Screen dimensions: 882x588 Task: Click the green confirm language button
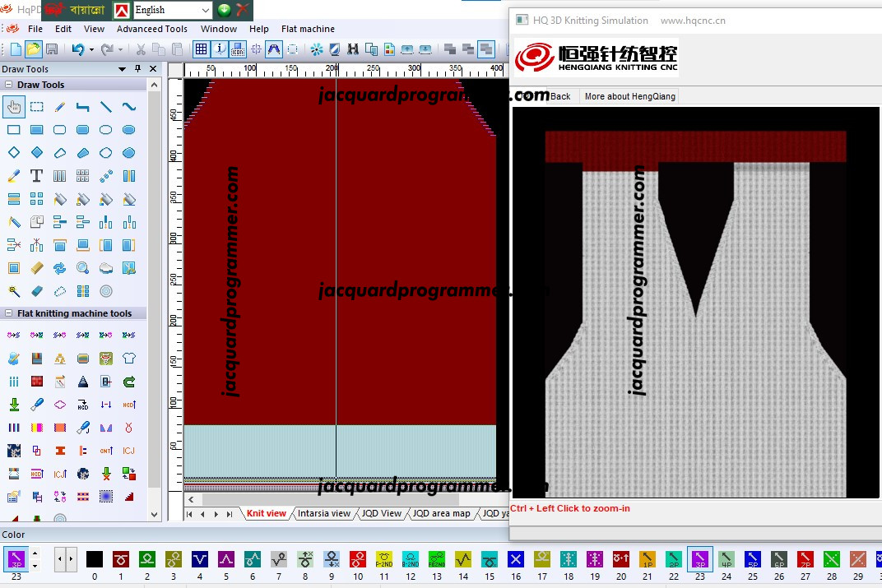coord(224,10)
